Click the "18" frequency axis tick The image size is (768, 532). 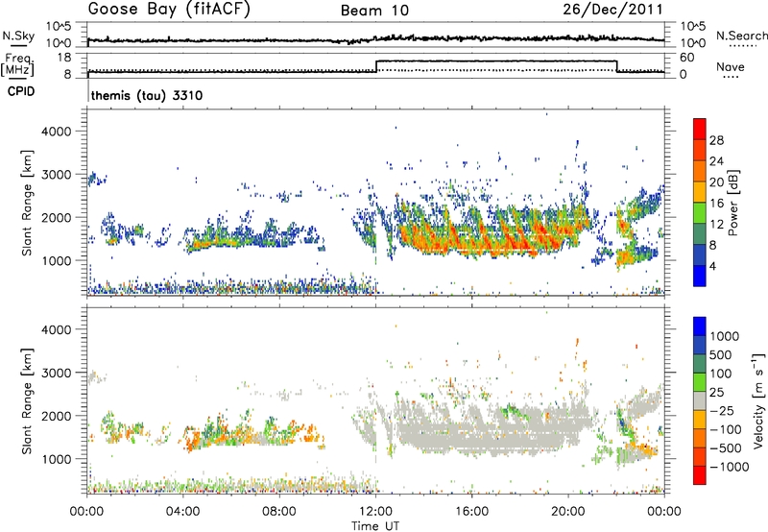[64, 58]
